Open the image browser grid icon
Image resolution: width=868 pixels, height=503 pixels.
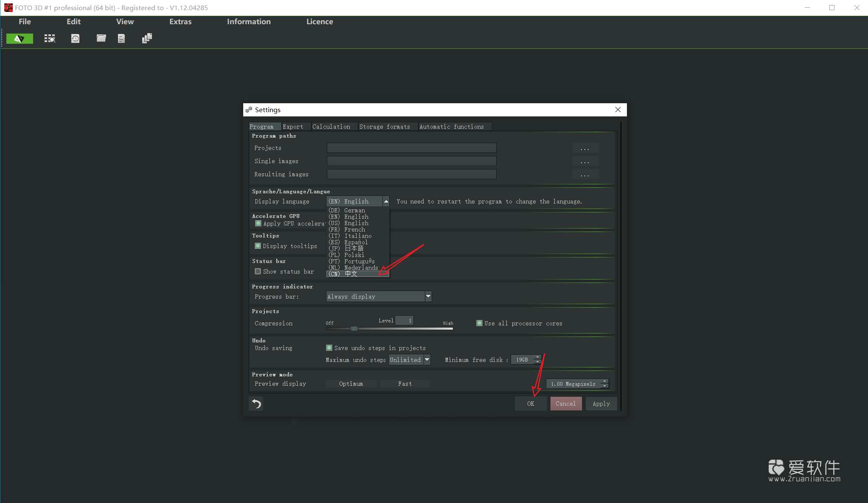click(50, 39)
